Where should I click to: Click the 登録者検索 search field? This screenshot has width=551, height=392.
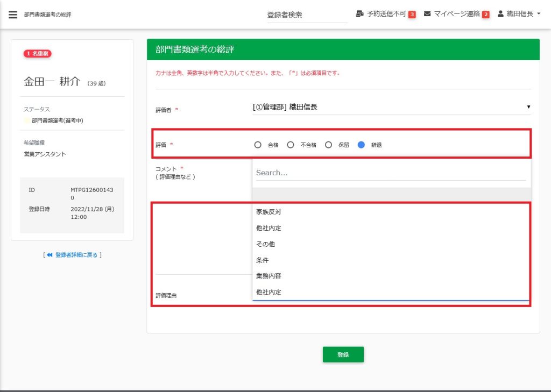click(307, 15)
